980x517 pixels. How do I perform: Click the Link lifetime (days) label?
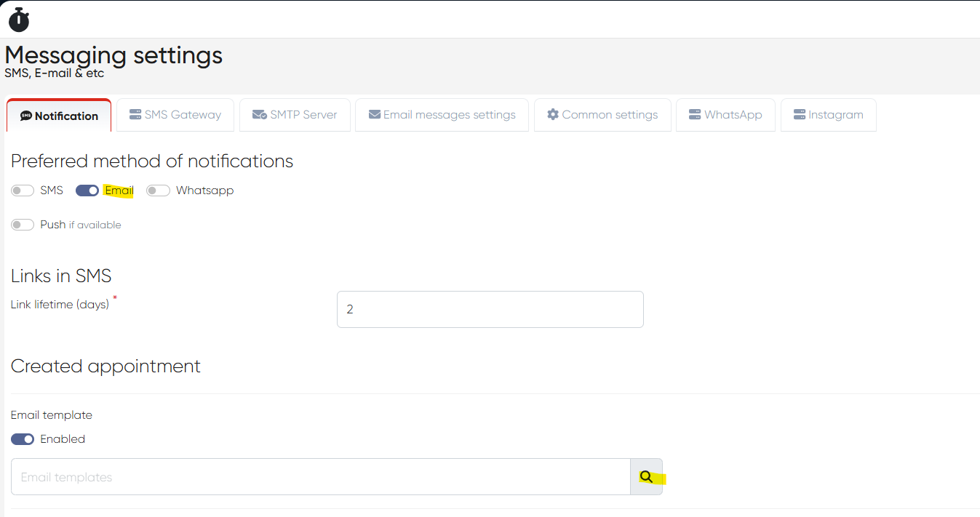pos(60,305)
